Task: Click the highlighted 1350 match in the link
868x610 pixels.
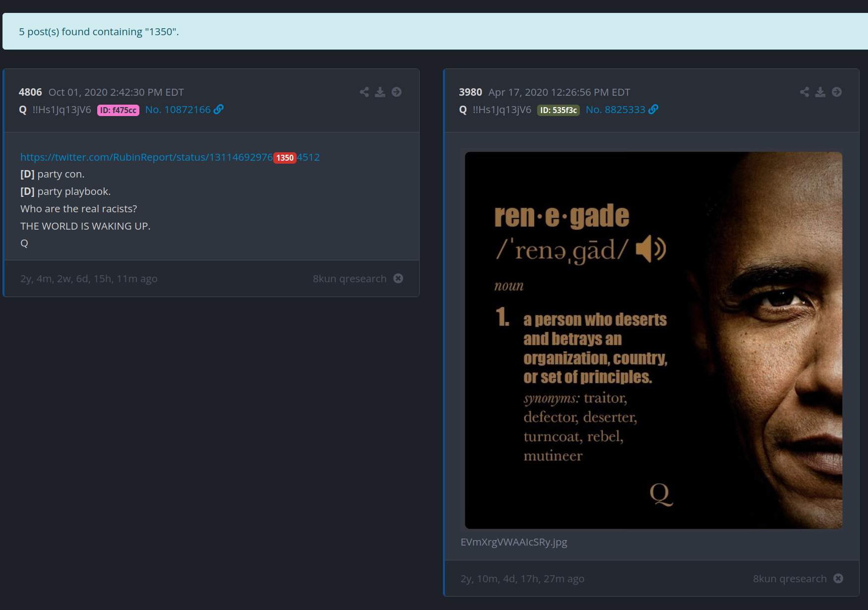Action: [x=285, y=158]
